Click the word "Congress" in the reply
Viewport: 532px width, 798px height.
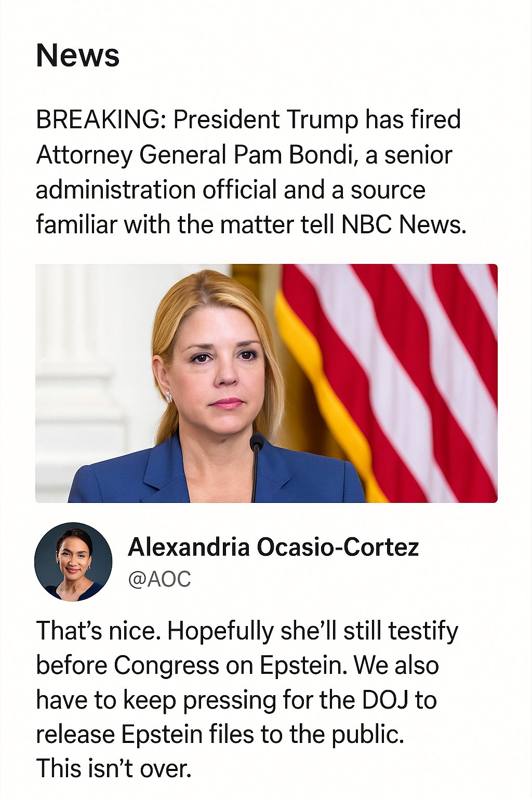point(166,666)
